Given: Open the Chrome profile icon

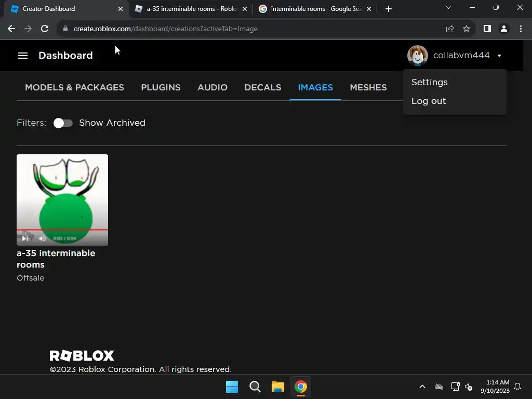Looking at the screenshot, I should (504, 29).
